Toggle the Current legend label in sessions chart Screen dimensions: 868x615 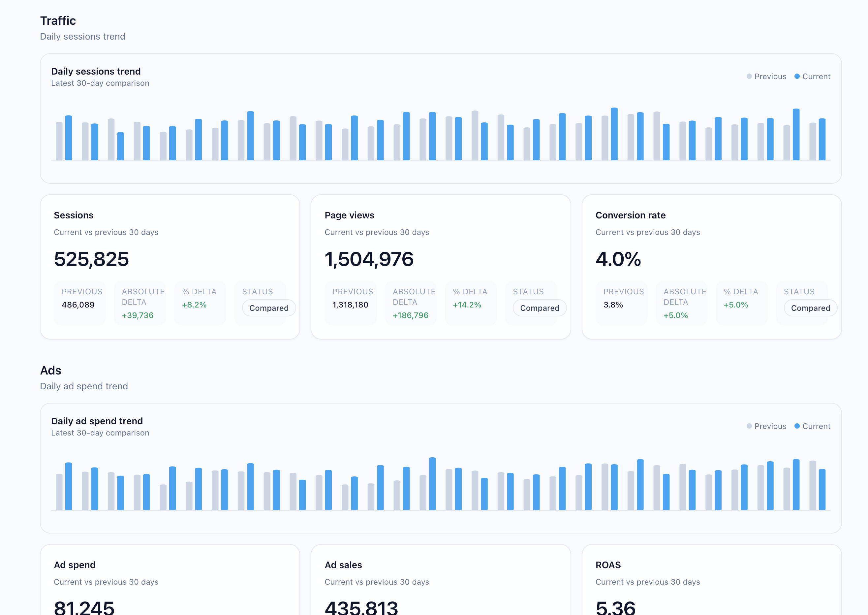(816, 77)
